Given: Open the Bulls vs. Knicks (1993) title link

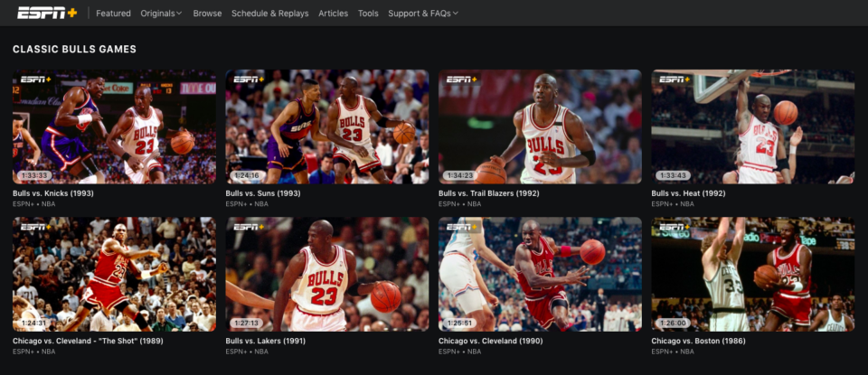Looking at the screenshot, I should pos(53,193).
